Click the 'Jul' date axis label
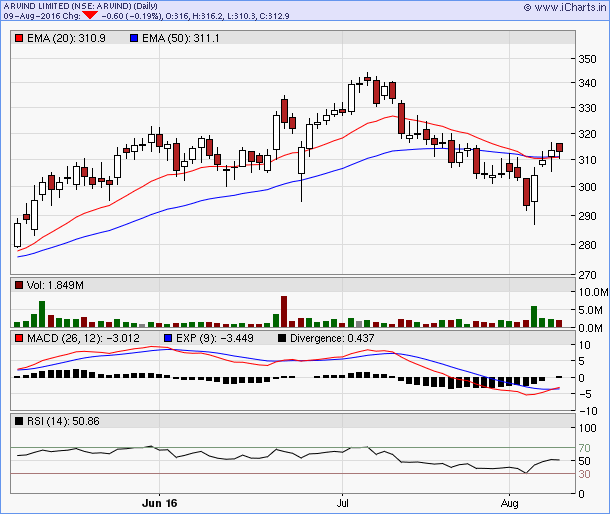The width and height of the screenshot is (610, 514). pyautogui.click(x=342, y=503)
